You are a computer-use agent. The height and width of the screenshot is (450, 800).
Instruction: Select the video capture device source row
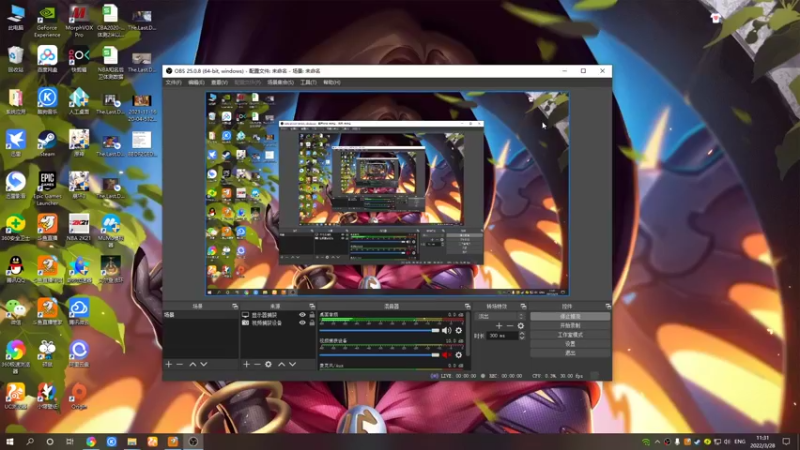tap(278, 323)
